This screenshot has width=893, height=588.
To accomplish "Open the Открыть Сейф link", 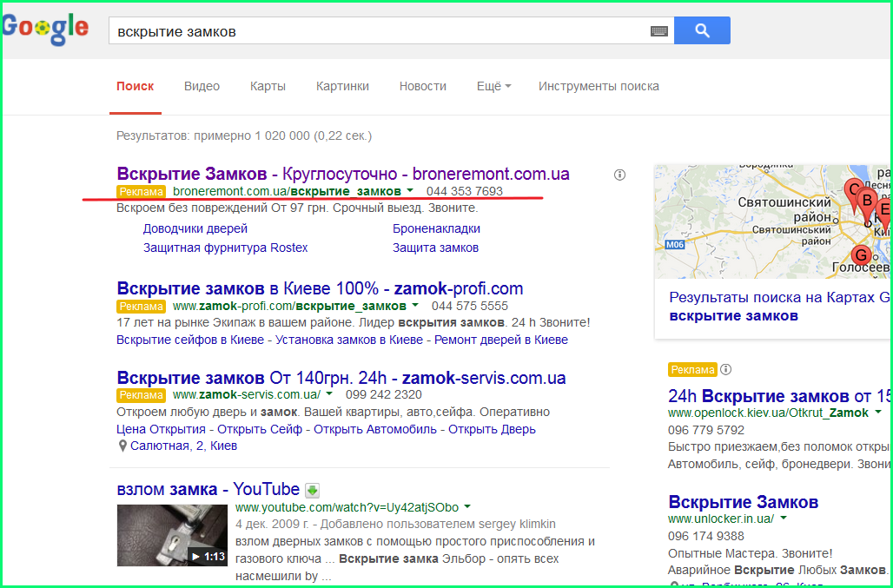I will (260, 429).
